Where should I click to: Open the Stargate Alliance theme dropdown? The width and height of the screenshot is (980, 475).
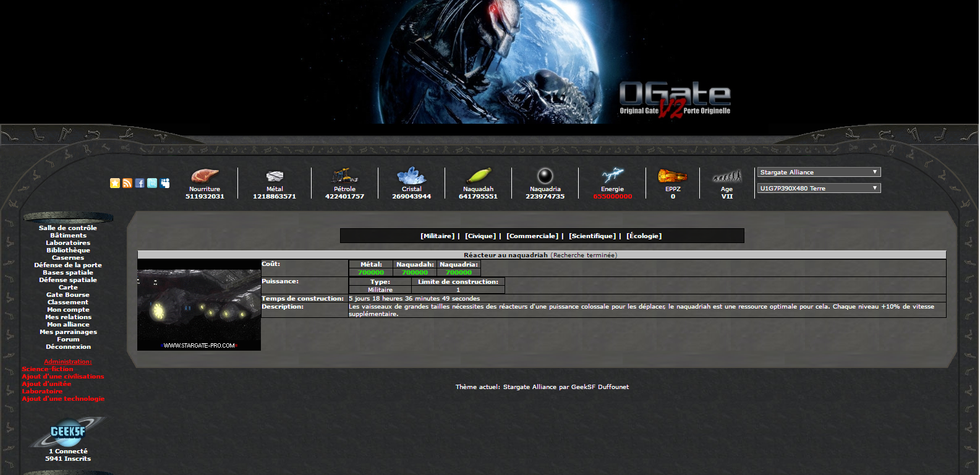(819, 172)
